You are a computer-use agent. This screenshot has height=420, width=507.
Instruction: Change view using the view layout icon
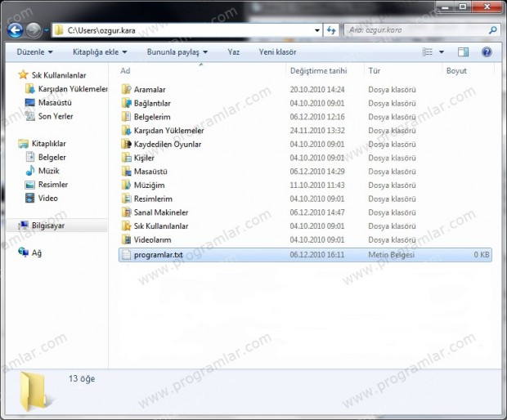(x=427, y=52)
